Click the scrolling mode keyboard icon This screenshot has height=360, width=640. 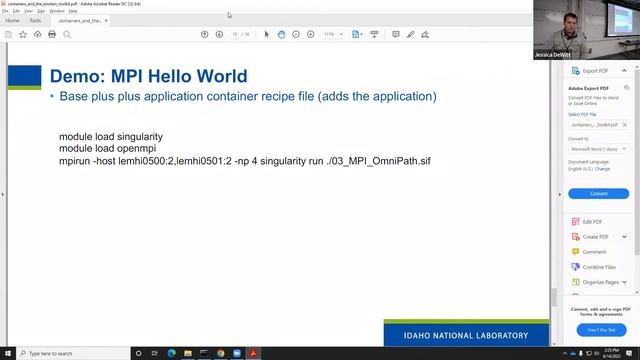(x=374, y=35)
